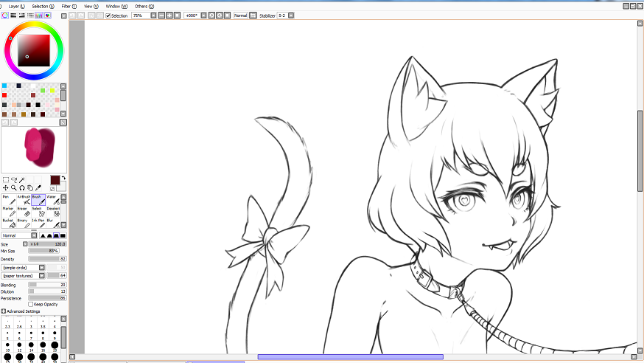Select the AirBrush tool
The width and height of the screenshot is (644, 363).
click(x=24, y=200)
